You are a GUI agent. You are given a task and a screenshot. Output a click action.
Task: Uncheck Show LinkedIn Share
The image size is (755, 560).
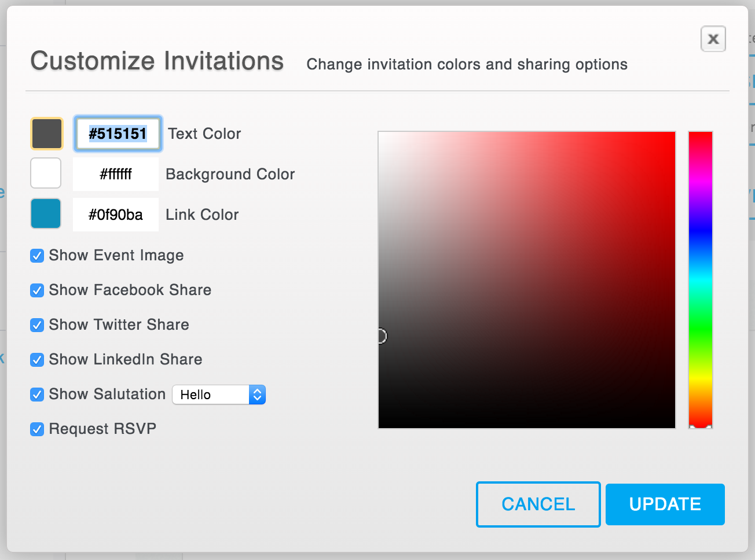37,360
